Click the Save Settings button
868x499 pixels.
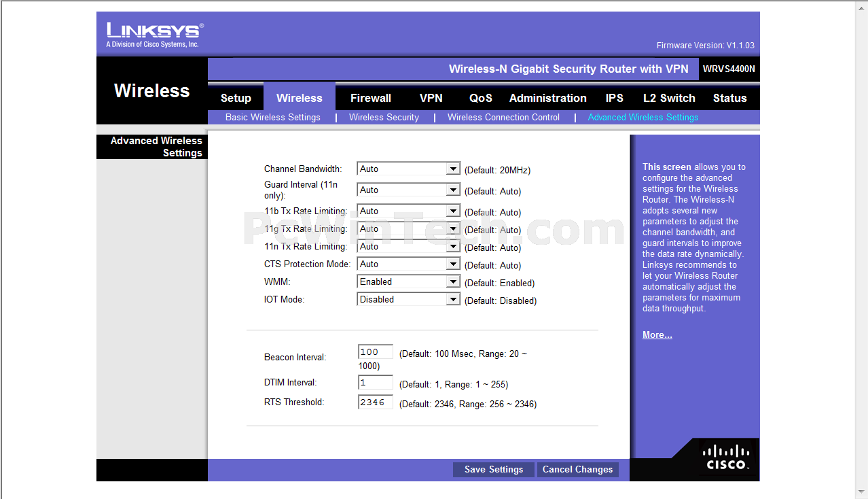(494, 470)
